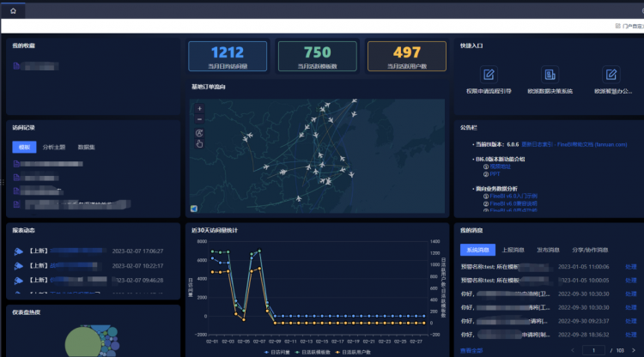The height and width of the screenshot is (357, 644).
Task: Click the message page number input field
Action: pyautogui.click(x=593, y=350)
